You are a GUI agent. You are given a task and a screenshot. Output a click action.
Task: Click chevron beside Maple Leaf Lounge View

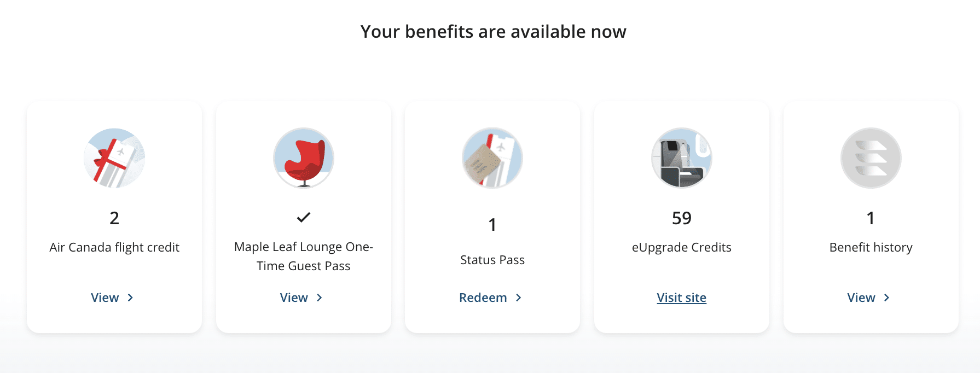[x=320, y=298]
